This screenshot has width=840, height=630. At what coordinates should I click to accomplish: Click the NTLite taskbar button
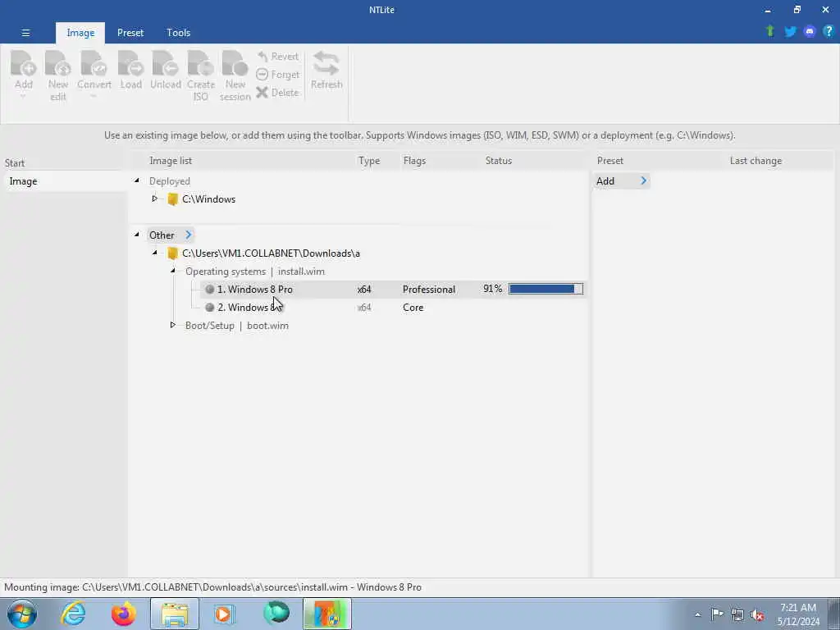point(327,614)
